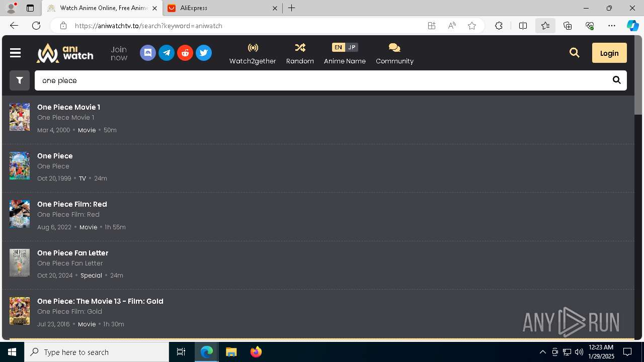Viewport: 644px width, 362px height.
Task: Toggle Split screen view
Action: (x=523, y=26)
